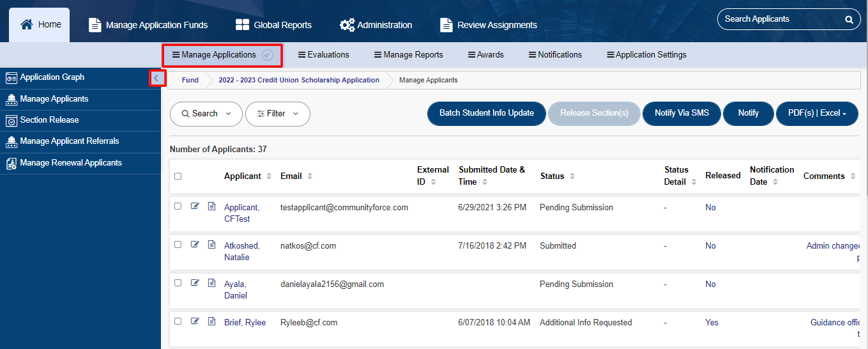The image size is (868, 349).
Task: Check the select-all applicants checkbox
Action: [x=178, y=176]
